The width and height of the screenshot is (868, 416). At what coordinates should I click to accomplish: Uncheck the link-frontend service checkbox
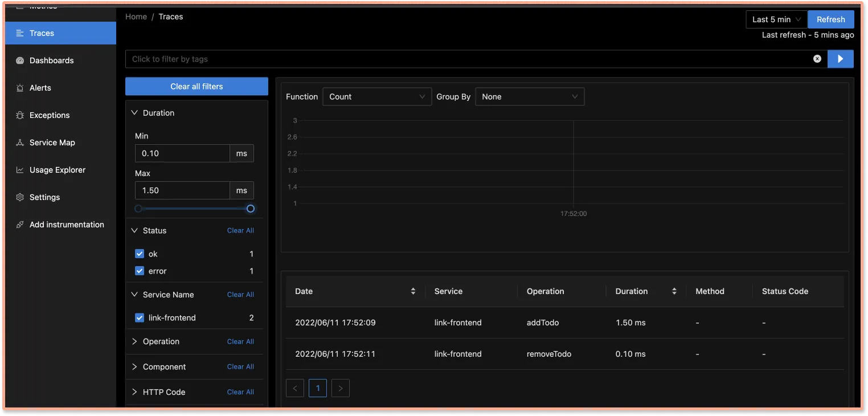point(140,317)
